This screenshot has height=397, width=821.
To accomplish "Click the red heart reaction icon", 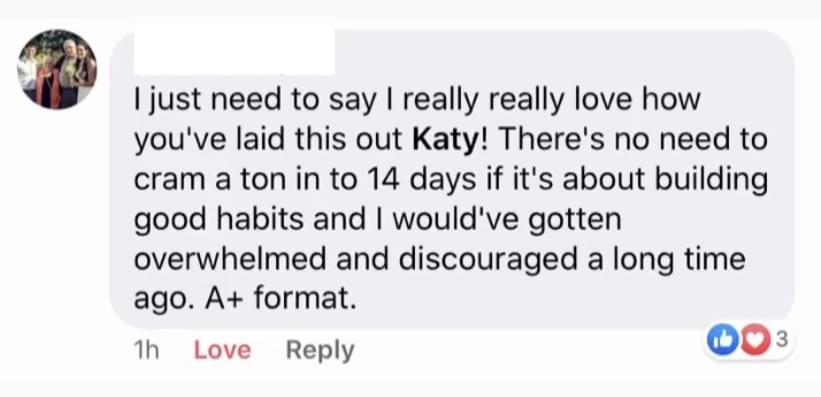I will (x=754, y=340).
